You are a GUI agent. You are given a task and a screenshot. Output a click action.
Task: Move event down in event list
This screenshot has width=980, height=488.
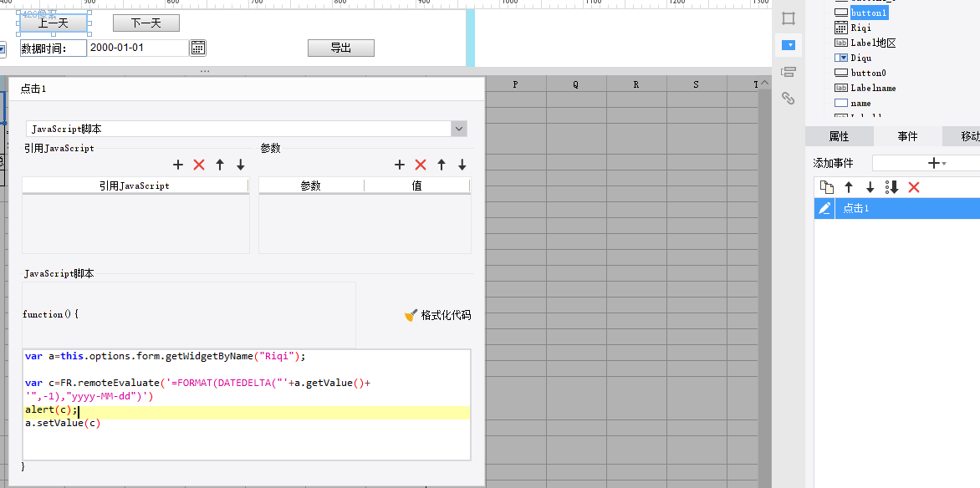[870, 187]
